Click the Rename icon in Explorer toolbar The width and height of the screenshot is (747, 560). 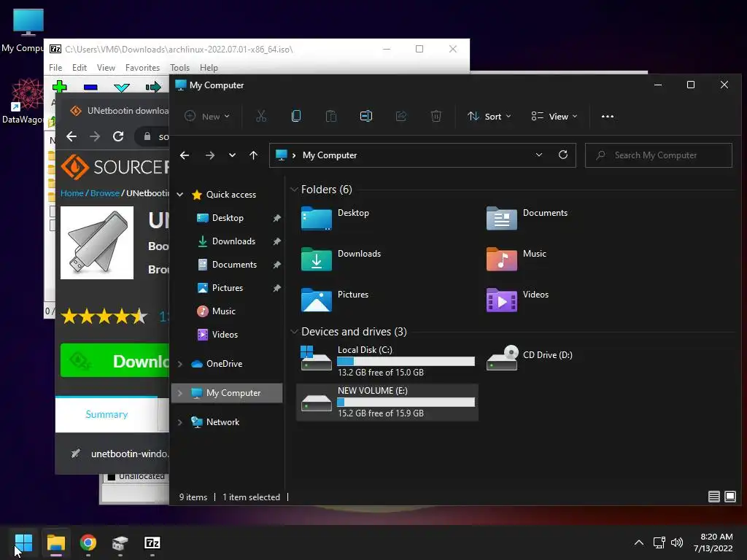[366, 116]
